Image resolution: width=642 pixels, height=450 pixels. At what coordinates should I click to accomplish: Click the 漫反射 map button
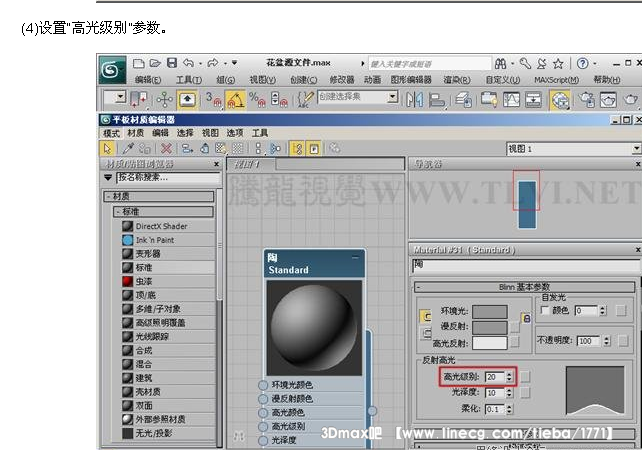point(515,327)
